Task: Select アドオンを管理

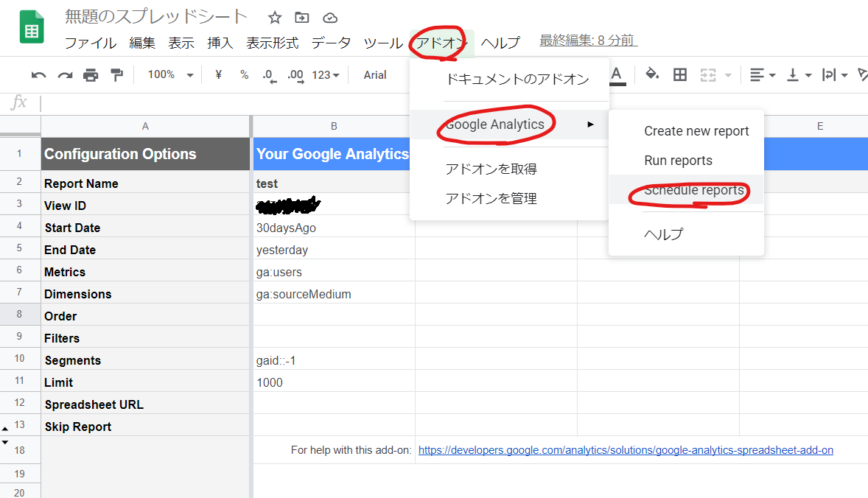Action: (491, 198)
